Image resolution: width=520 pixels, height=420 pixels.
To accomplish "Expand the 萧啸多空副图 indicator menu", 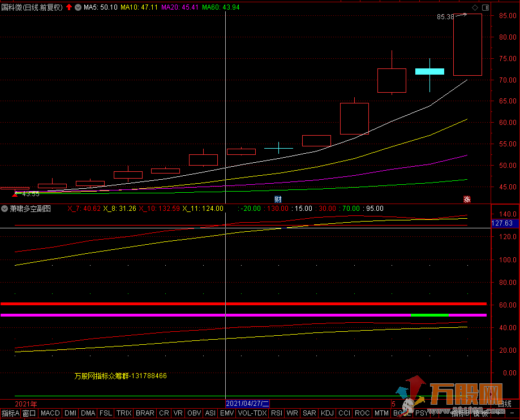I will [5, 209].
